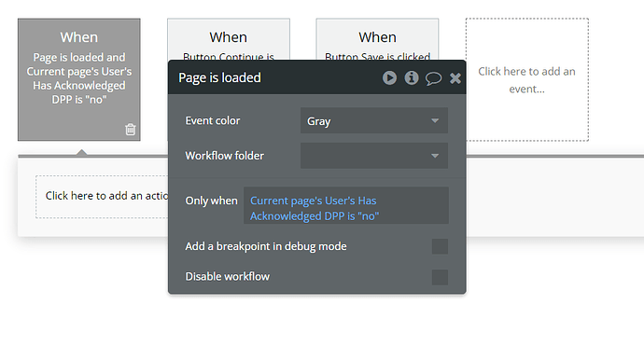The height and width of the screenshot is (360, 644).
Task: Close the Page is loaded panel
Action: coord(455,78)
